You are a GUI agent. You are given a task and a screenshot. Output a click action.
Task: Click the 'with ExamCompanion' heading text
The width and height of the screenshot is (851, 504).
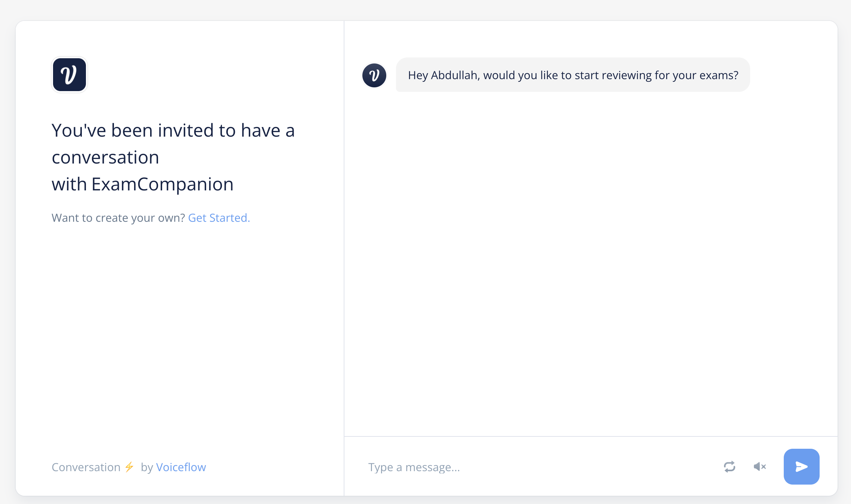click(x=143, y=184)
